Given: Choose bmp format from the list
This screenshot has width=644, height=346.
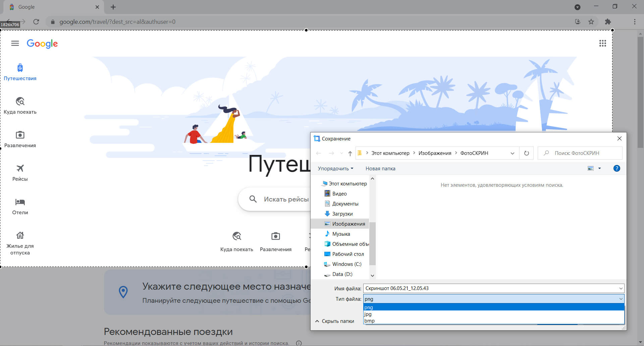Looking at the screenshot, I should pyautogui.click(x=369, y=321).
